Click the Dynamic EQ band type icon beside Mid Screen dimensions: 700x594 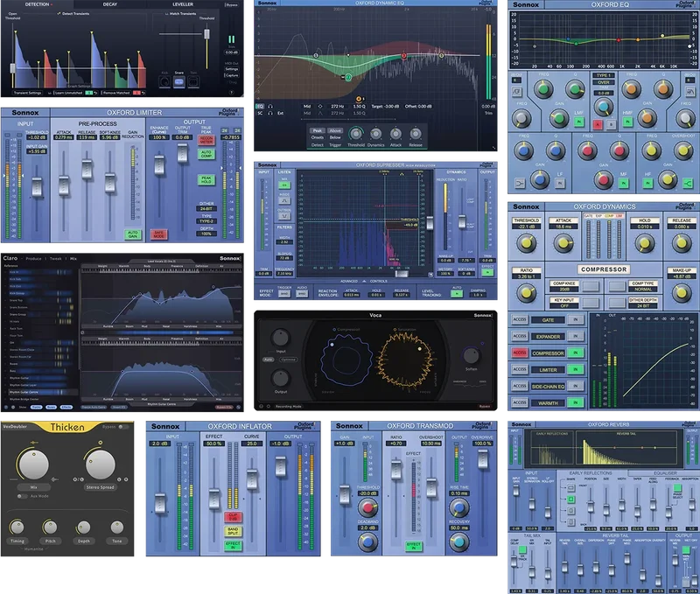(x=319, y=106)
